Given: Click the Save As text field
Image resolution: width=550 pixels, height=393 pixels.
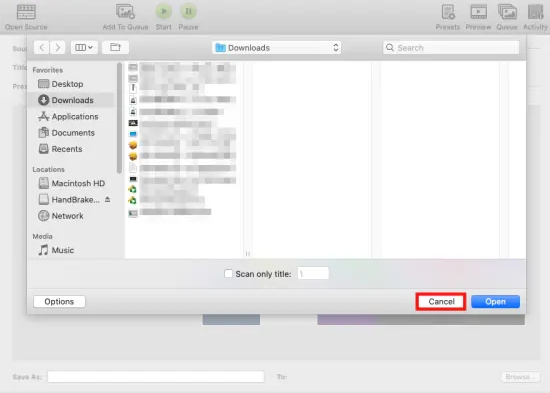Looking at the screenshot, I should click(156, 377).
